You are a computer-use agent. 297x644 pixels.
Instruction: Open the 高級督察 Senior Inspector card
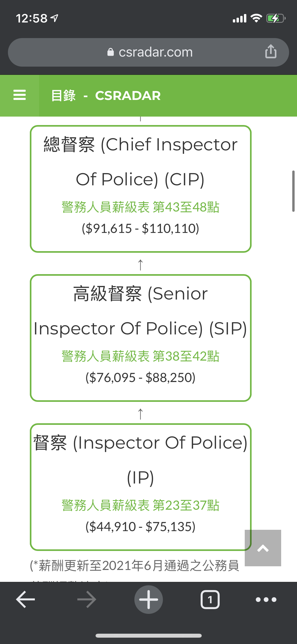click(x=141, y=338)
